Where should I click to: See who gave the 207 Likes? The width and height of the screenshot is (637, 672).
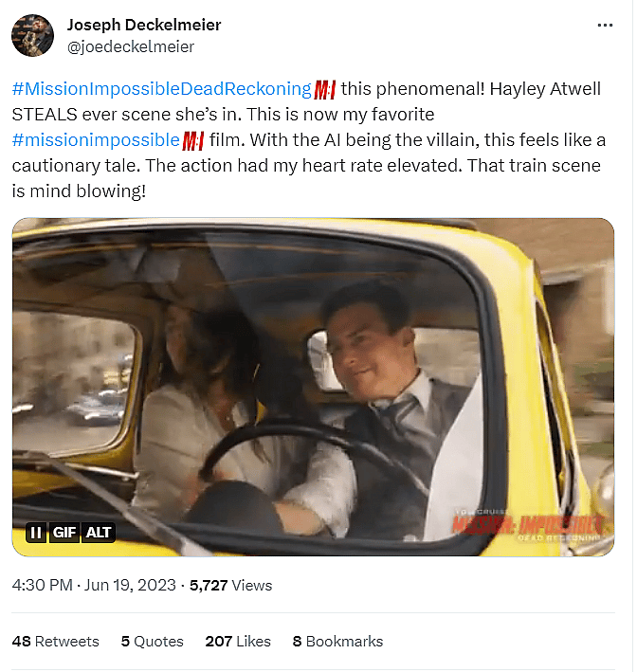(237, 641)
